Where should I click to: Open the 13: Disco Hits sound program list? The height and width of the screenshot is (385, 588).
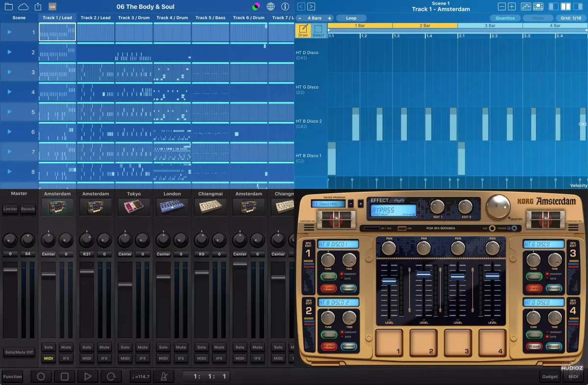tap(328, 204)
